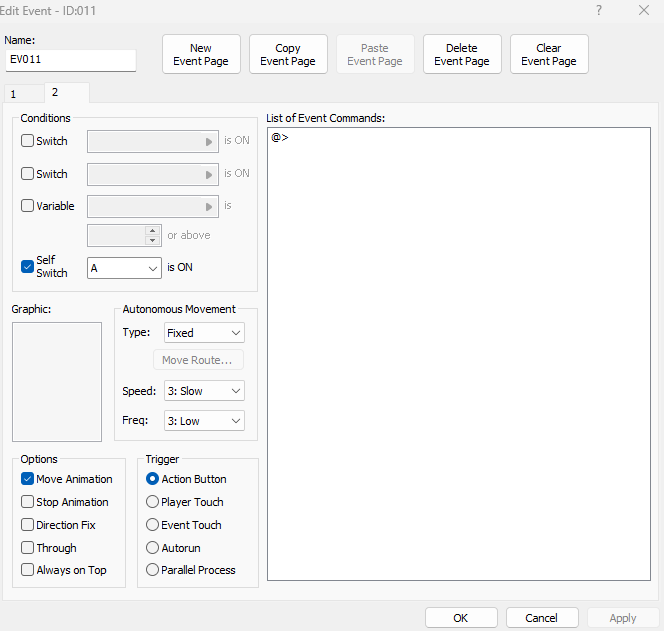Screen dimensions: 664x631
Task: Select event page tab 2
Action: click(66, 93)
